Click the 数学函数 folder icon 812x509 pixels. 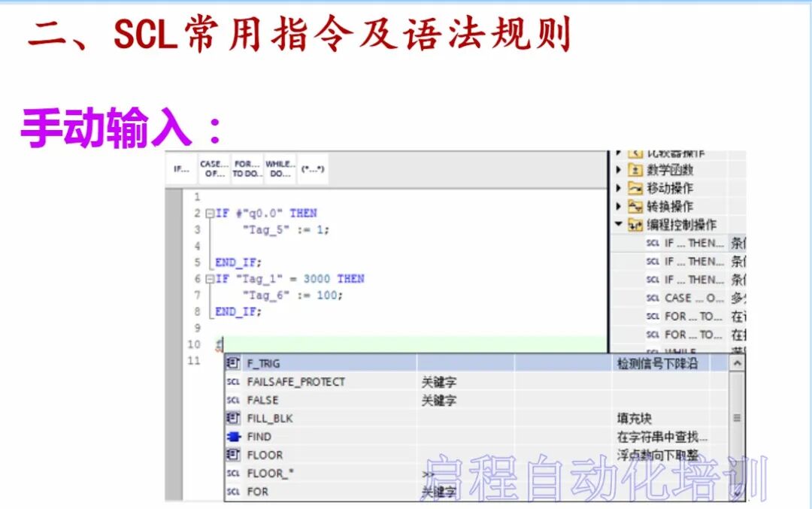point(635,170)
